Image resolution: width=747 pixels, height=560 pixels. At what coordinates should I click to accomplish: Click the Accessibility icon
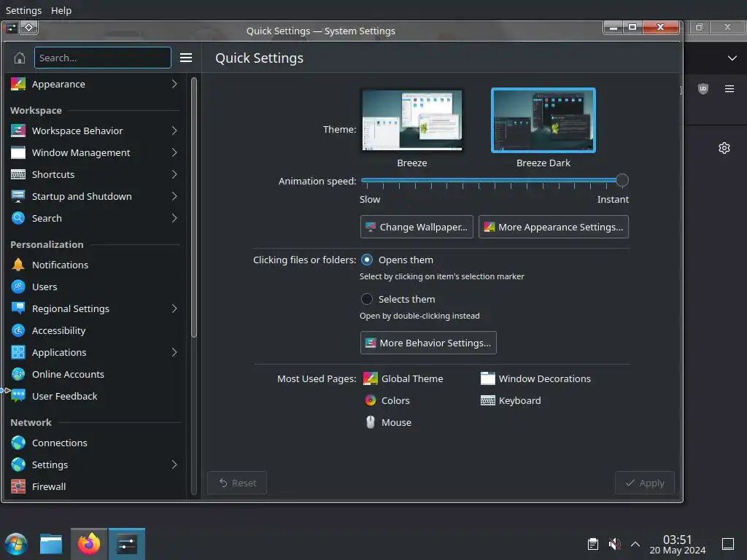18,331
